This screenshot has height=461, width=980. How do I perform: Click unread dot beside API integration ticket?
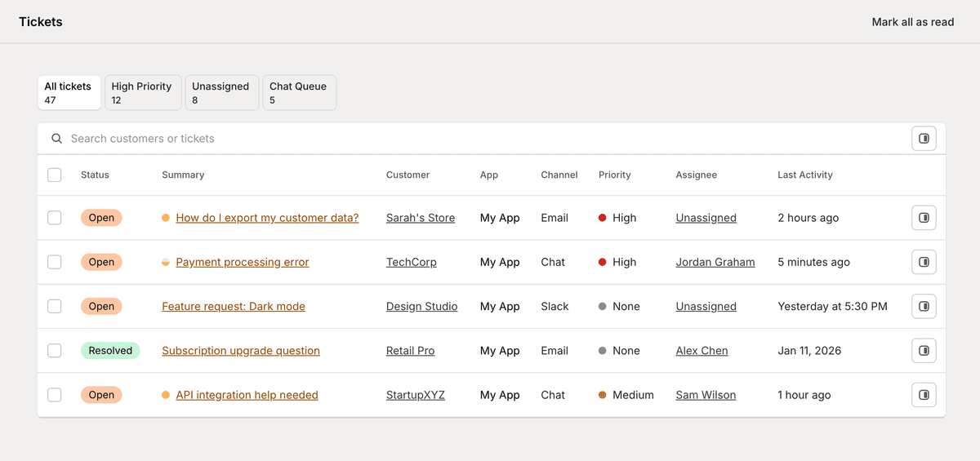(x=166, y=395)
